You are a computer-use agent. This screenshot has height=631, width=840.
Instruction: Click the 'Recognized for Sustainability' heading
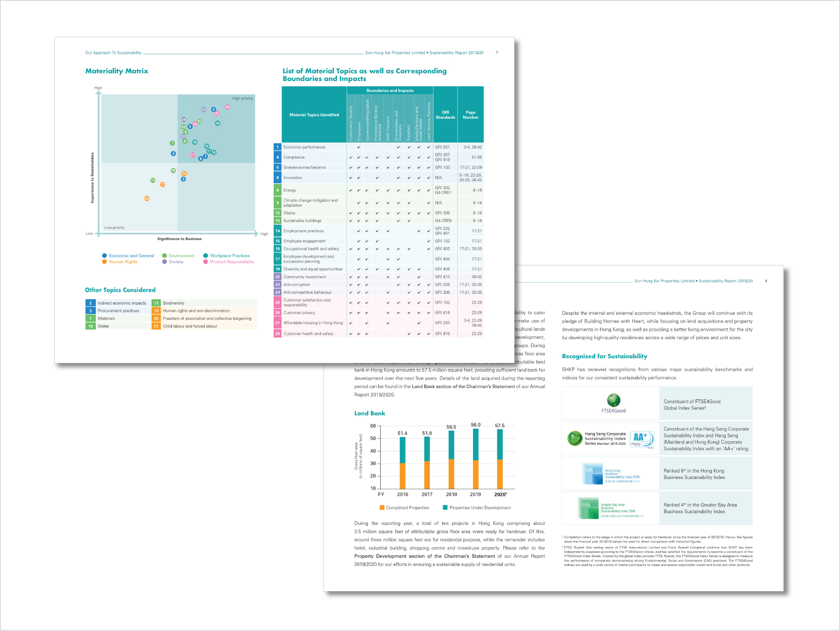(x=604, y=356)
